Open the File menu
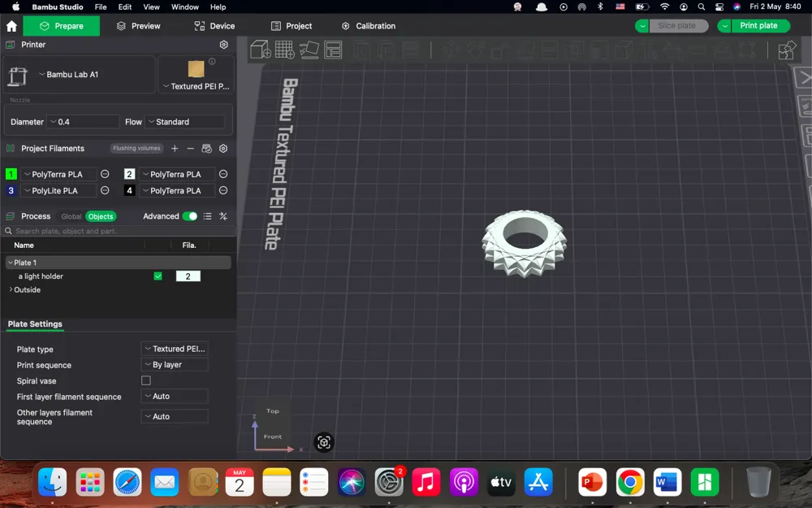The image size is (812, 508). [101, 7]
